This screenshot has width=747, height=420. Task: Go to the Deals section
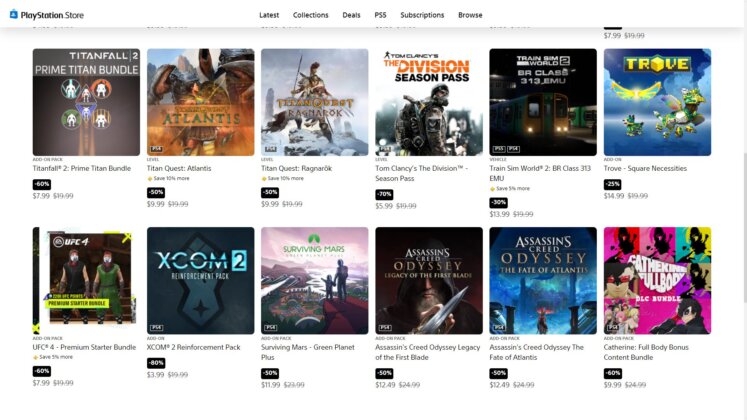[x=351, y=15]
